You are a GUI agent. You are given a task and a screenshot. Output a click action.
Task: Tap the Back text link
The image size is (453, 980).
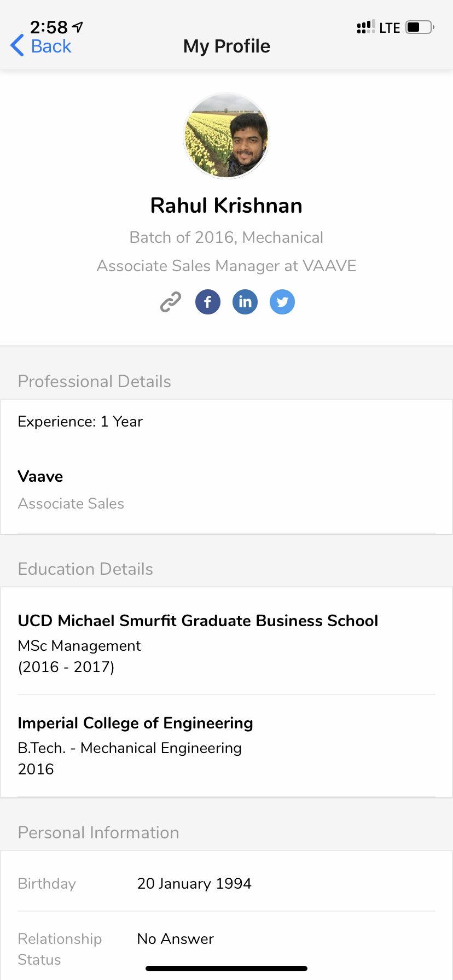click(x=51, y=46)
